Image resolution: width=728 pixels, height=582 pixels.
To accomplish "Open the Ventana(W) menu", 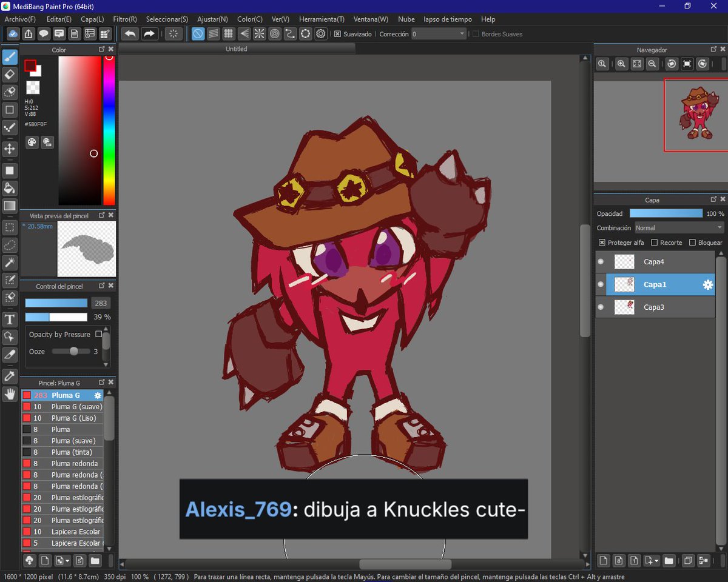I will click(371, 19).
